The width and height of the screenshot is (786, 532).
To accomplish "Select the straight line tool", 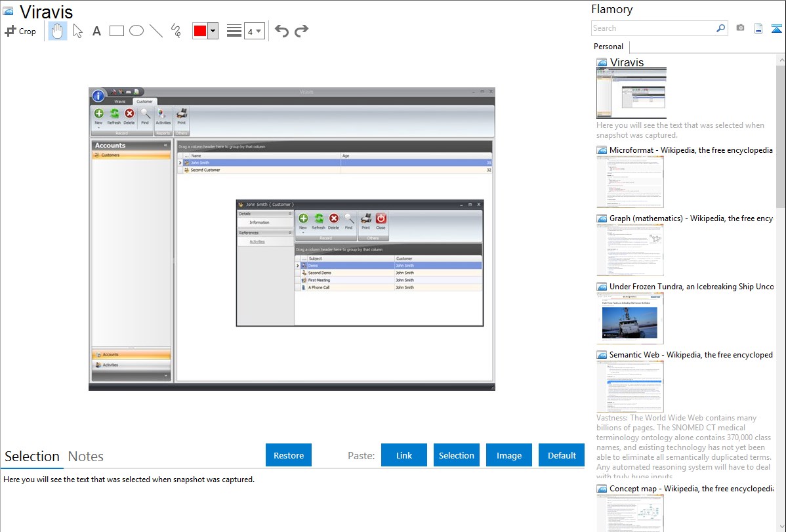I will click(x=156, y=31).
